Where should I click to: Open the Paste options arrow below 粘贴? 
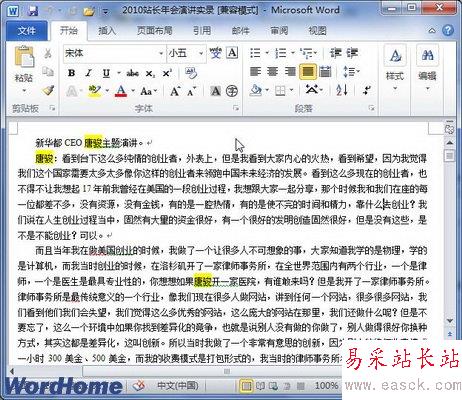pos(24,91)
